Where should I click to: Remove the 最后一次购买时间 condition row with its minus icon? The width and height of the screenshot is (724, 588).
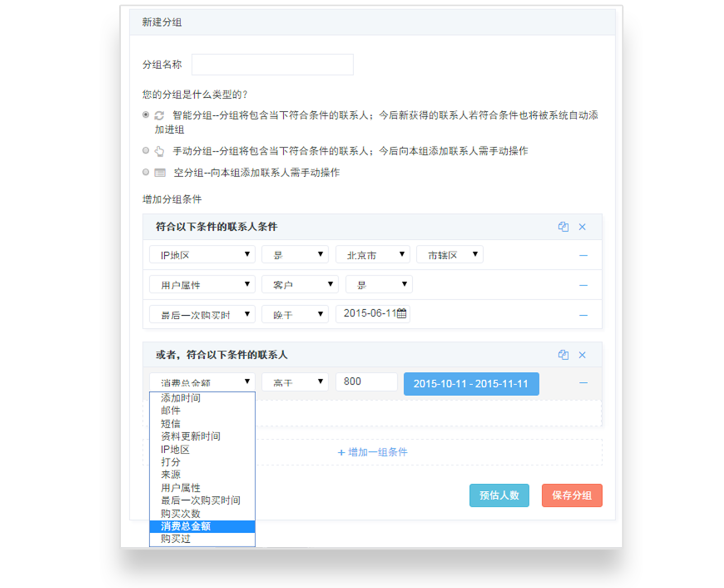[583, 315]
